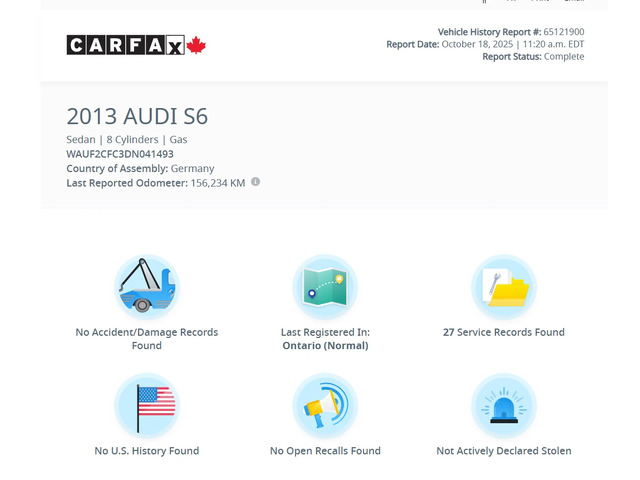
Task: Click the CARFAX Canada logo
Action: 136,45
